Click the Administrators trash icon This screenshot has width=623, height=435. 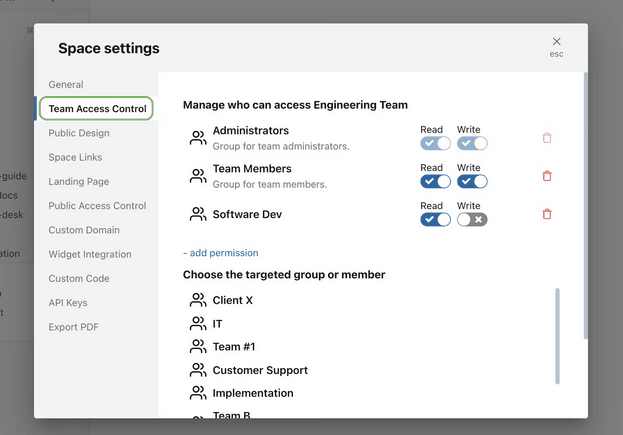point(546,138)
